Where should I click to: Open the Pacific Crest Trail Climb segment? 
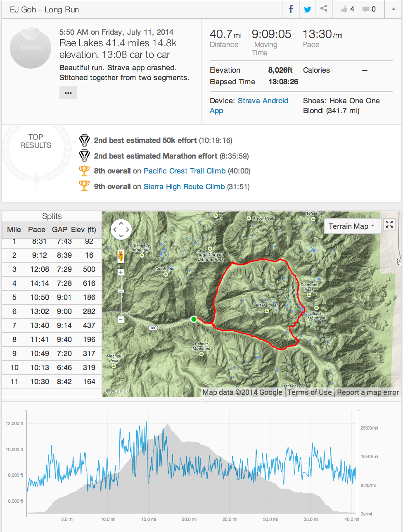tap(185, 171)
